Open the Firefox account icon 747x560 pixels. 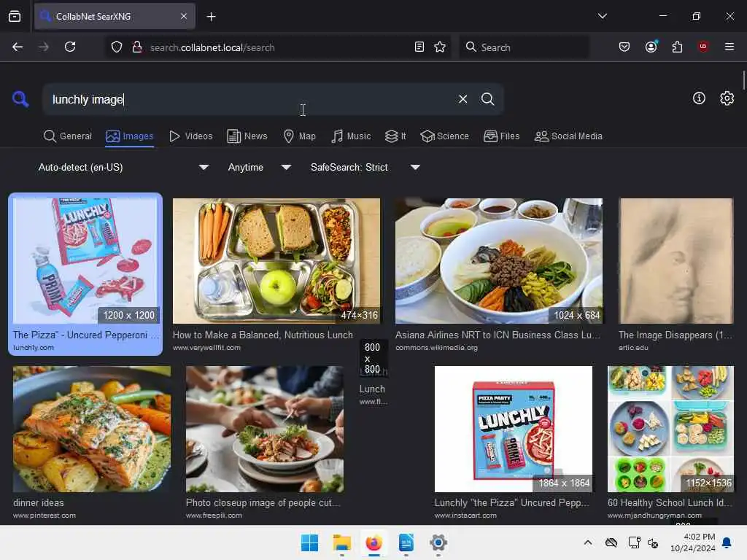pyautogui.click(x=651, y=47)
